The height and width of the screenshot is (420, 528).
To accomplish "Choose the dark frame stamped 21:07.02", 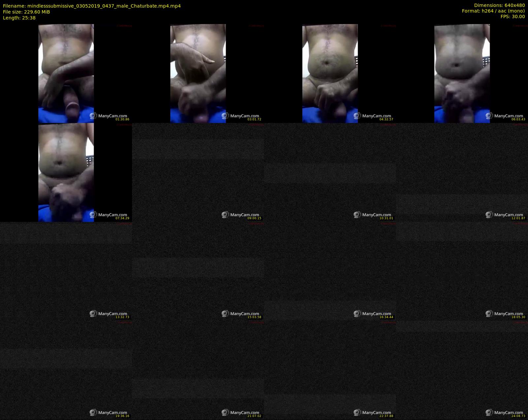I will 198,370.
